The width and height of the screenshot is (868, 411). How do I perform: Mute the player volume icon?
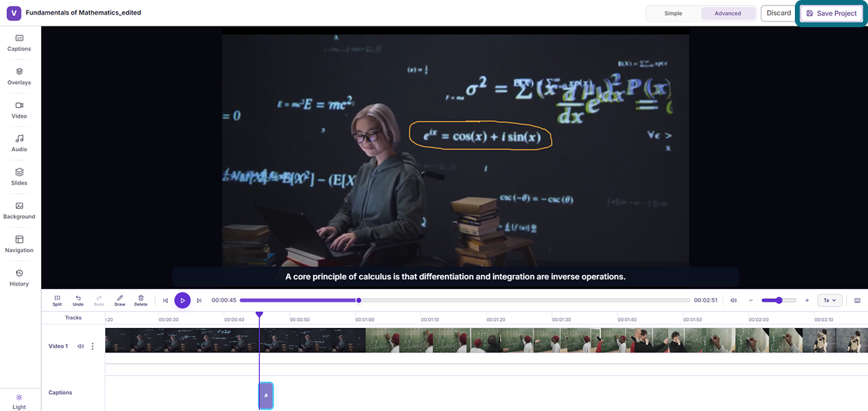tap(733, 300)
